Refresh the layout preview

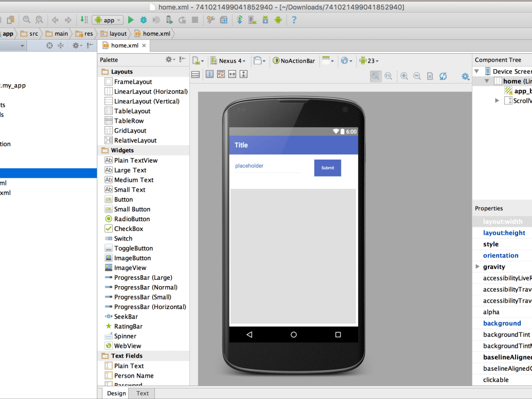[x=443, y=76]
